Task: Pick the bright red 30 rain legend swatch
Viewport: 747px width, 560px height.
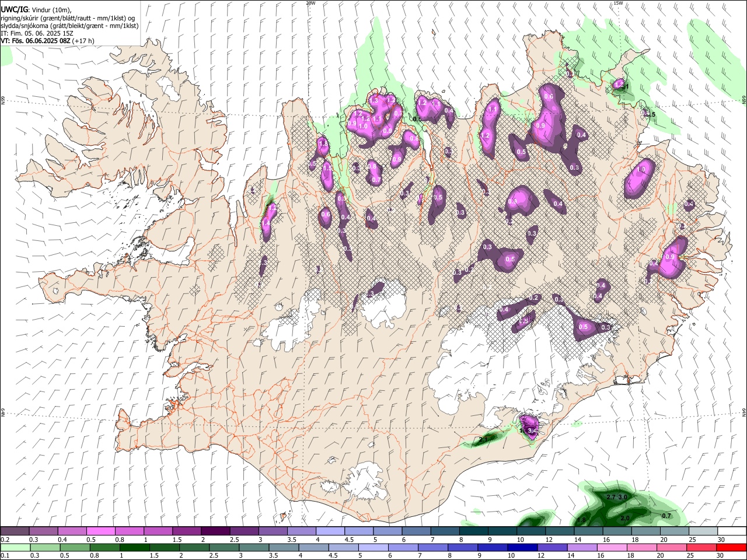Action: point(731,547)
